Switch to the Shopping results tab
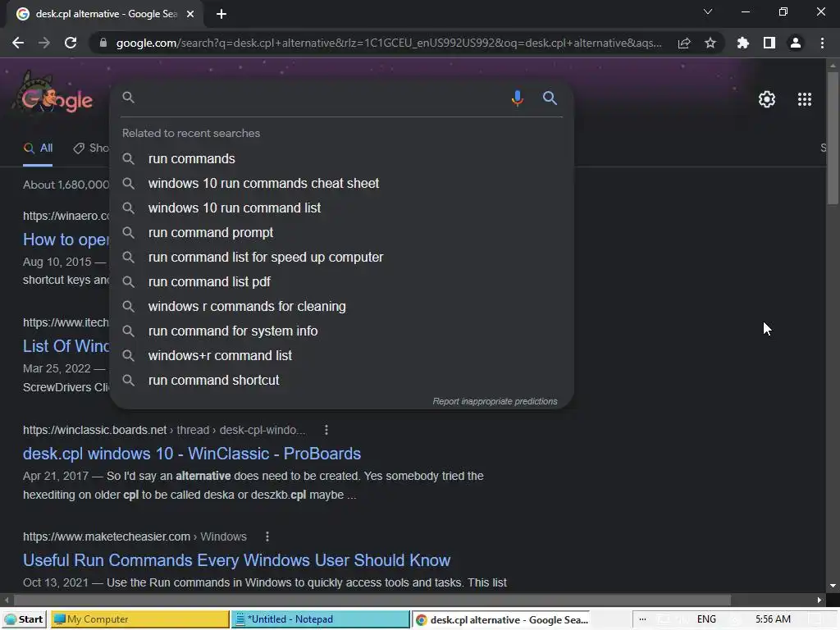The image size is (840, 630). (x=91, y=148)
